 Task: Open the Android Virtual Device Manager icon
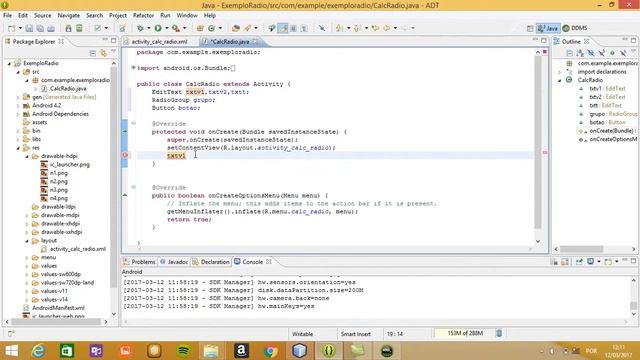pos(79,28)
